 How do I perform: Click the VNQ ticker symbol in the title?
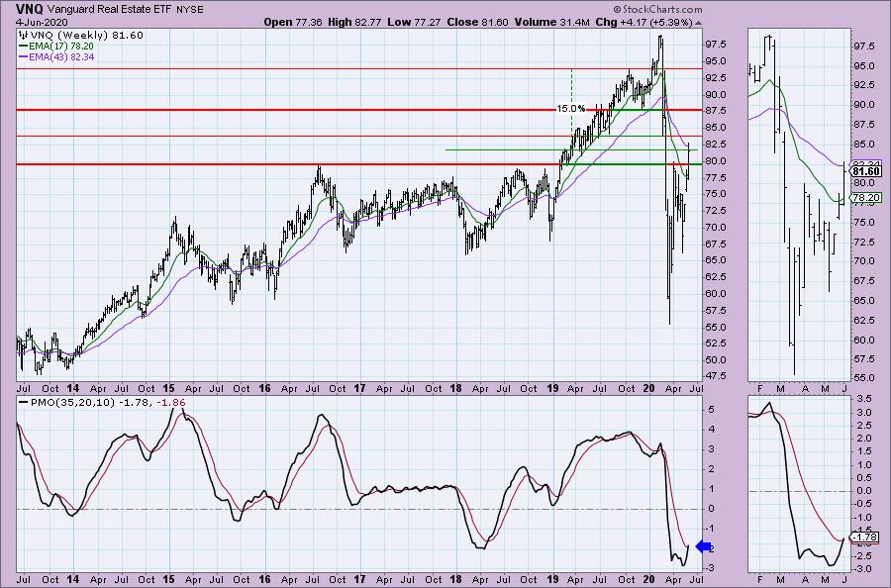click(30, 9)
